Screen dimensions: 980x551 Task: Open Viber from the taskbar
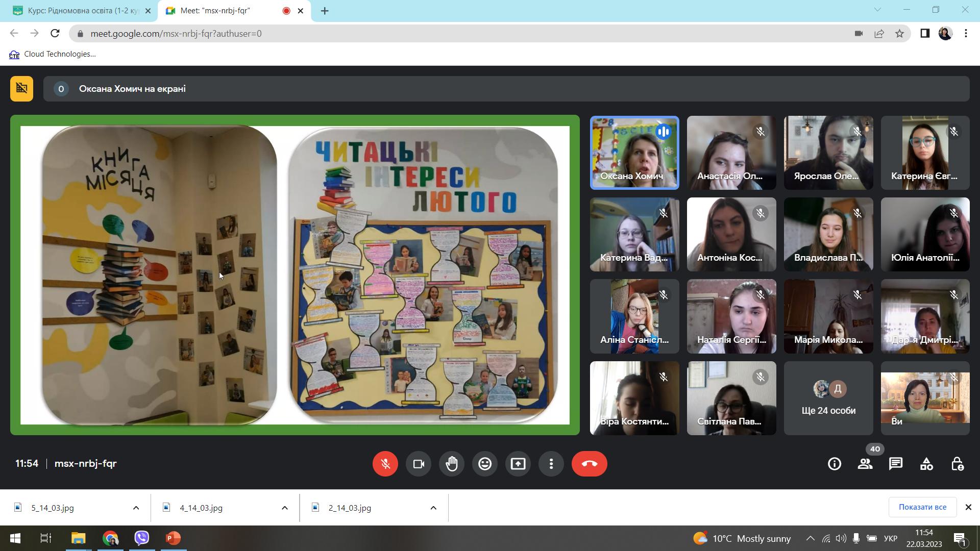pos(142,538)
